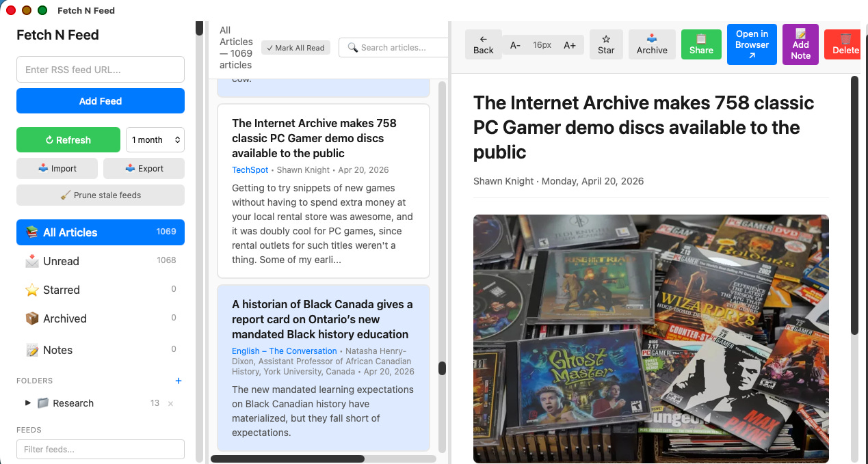Prune stale feeds
868x464 pixels.
[x=101, y=195]
